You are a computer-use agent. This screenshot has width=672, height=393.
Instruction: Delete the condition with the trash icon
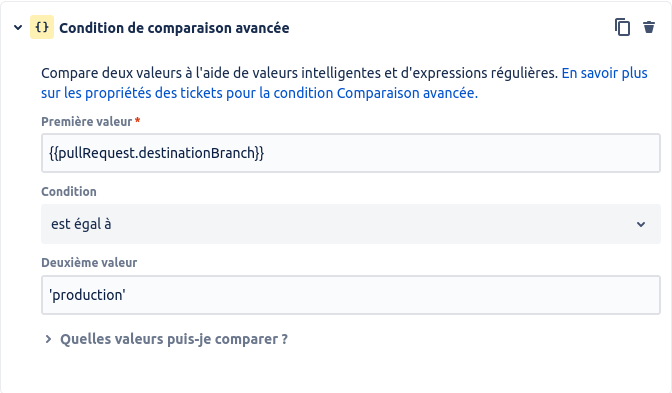tap(649, 27)
